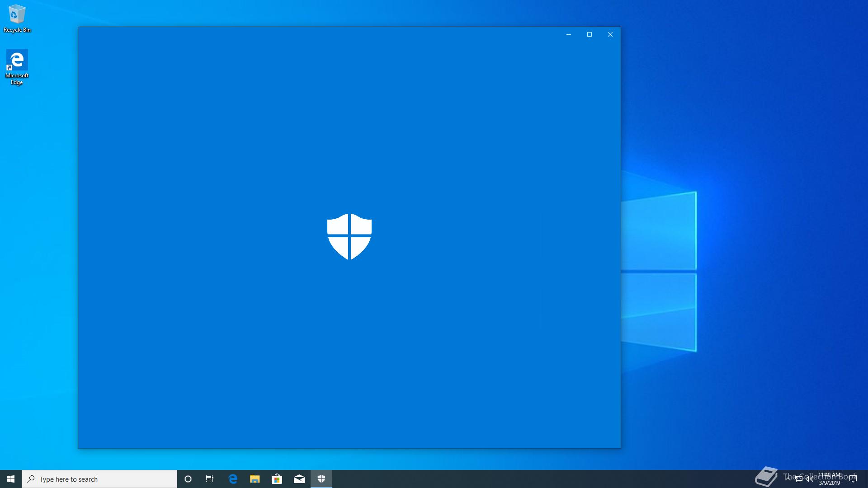Screen dimensions: 868x488
Task: Show hidden system tray icons
Action: 788,479
